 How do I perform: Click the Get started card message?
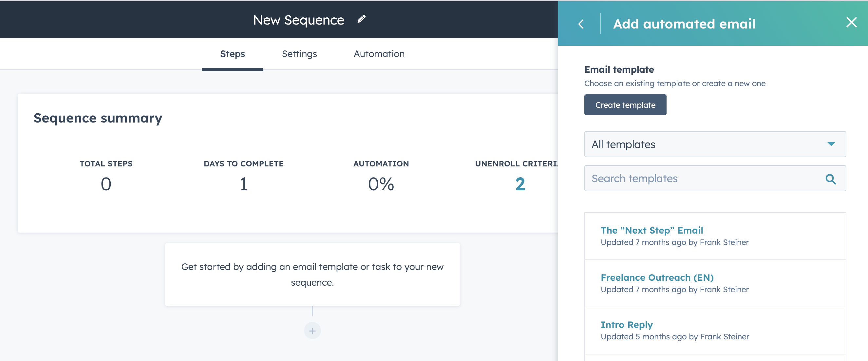point(312,275)
